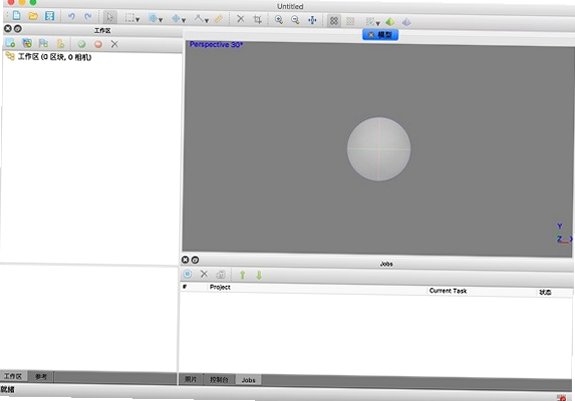Open the rectangle selection tool dropdown arrow
This screenshot has width=575, height=401.
138,20
